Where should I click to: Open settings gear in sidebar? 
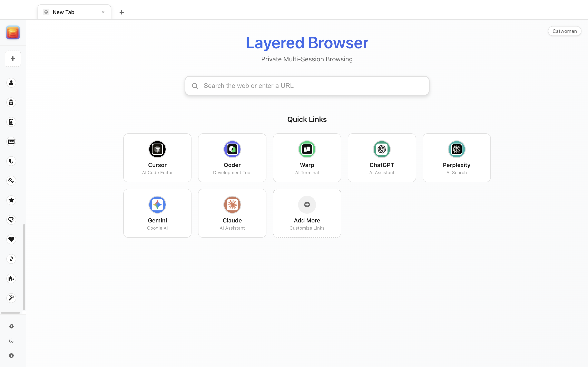coord(11,326)
